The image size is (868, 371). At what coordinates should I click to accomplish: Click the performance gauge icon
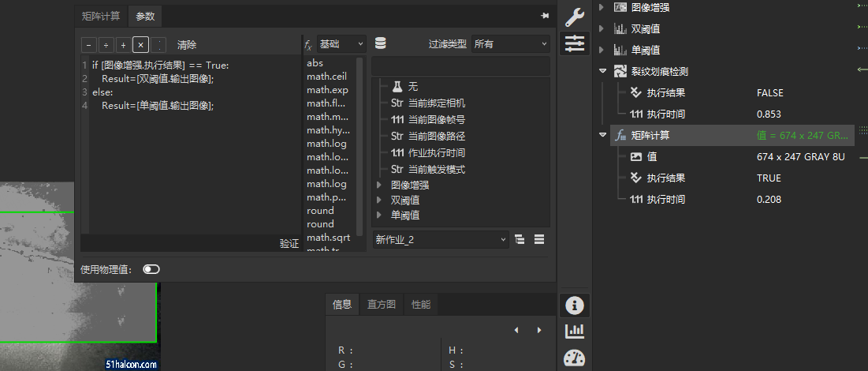[x=575, y=358]
